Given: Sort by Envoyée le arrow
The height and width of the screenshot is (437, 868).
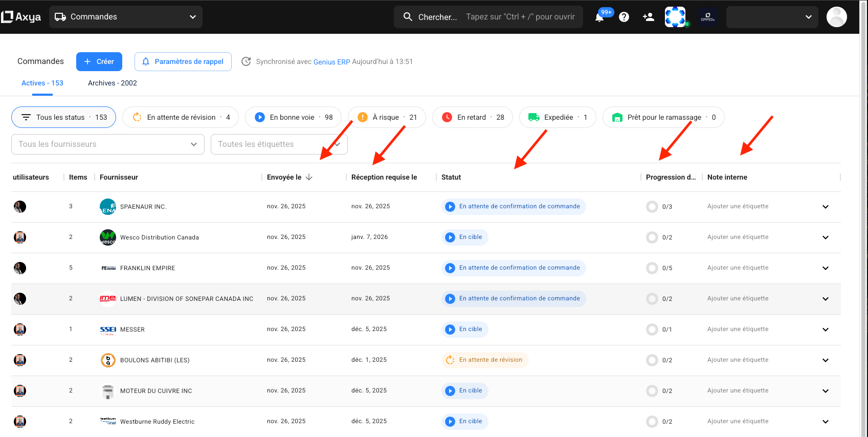Looking at the screenshot, I should coord(309,177).
